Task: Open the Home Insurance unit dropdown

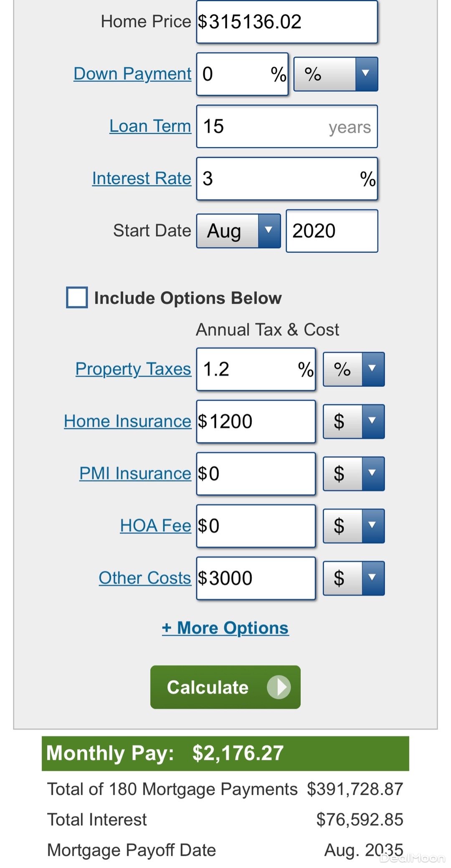Action: click(354, 421)
